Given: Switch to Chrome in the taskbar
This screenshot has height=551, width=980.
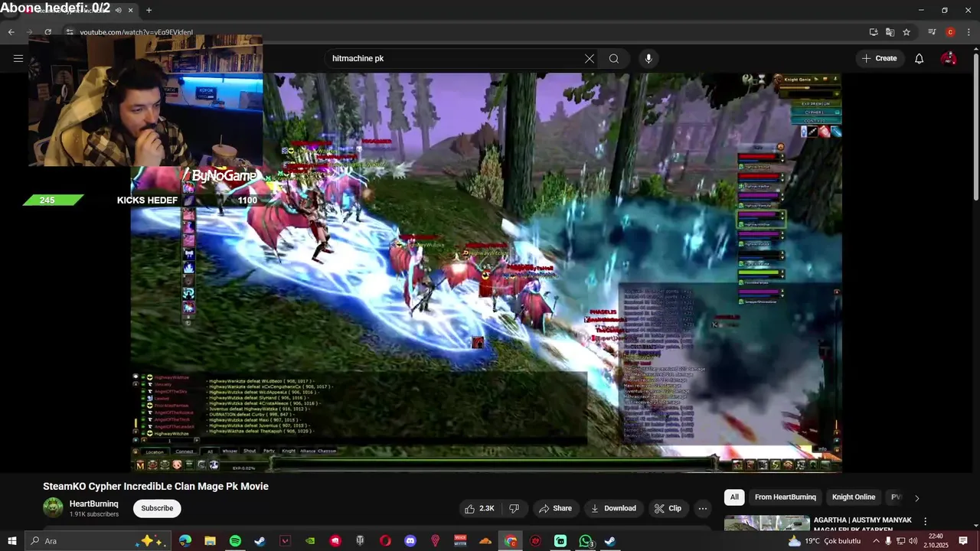Looking at the screenshot, I should (511, 541).
